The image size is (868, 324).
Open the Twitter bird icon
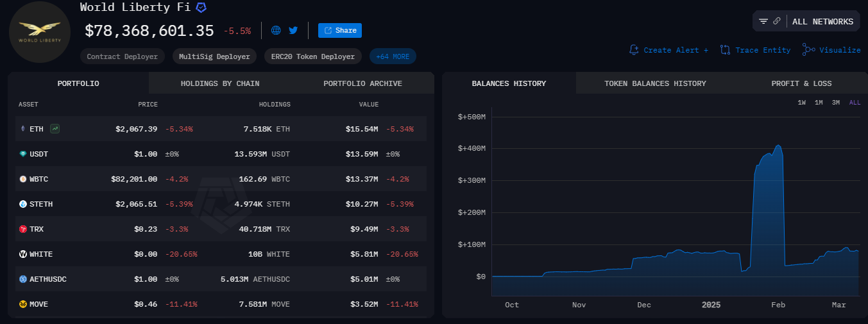tap(293, 30)
